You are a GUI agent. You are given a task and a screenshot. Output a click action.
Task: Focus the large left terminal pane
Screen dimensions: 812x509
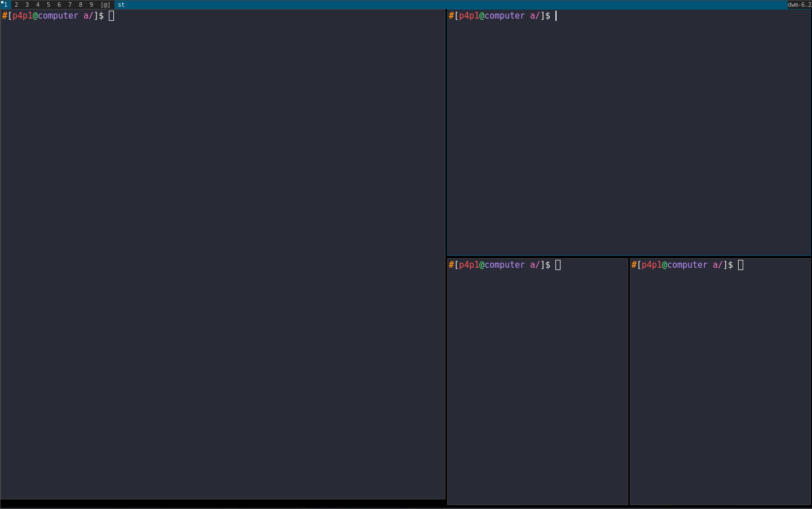[x=223, y=254]
